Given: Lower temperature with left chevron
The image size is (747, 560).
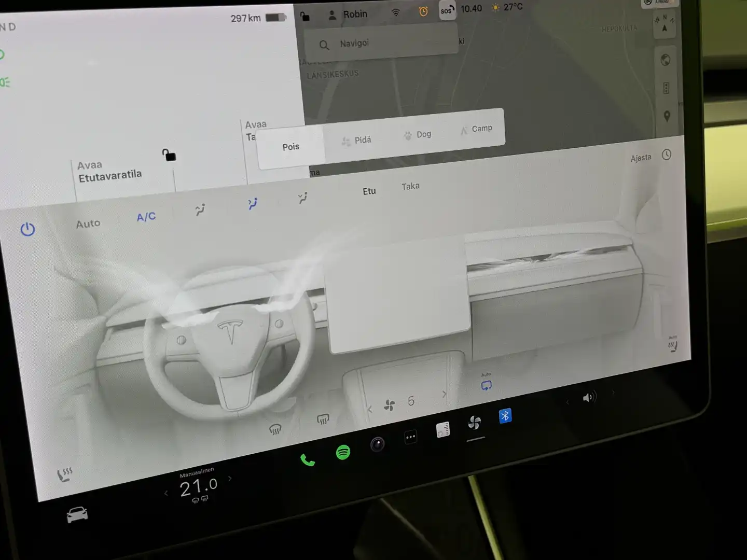Looking at the screenshot, I should coord(166,493).
